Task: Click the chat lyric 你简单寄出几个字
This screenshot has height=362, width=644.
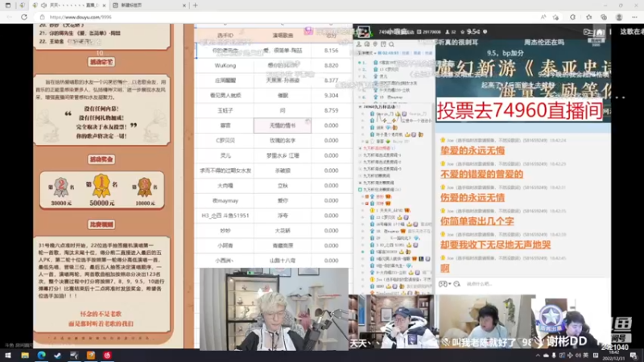Action: click(477, 221)
